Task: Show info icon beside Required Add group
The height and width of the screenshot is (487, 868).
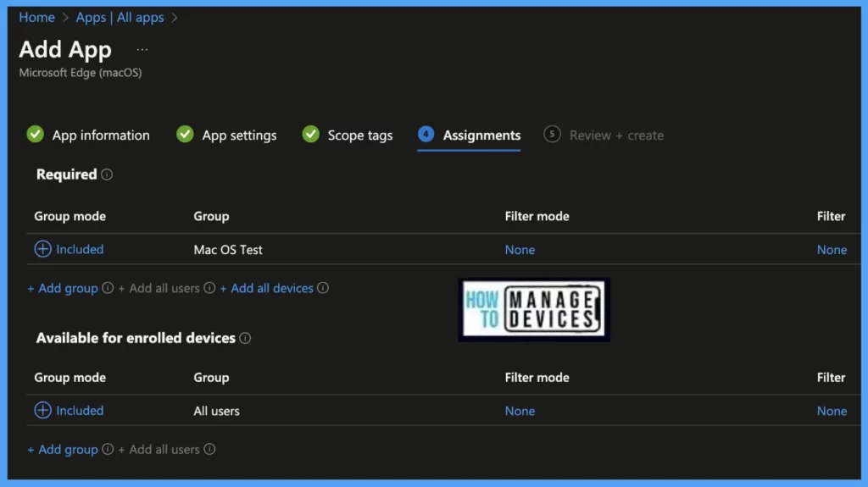Action: [x=108, y=288]
